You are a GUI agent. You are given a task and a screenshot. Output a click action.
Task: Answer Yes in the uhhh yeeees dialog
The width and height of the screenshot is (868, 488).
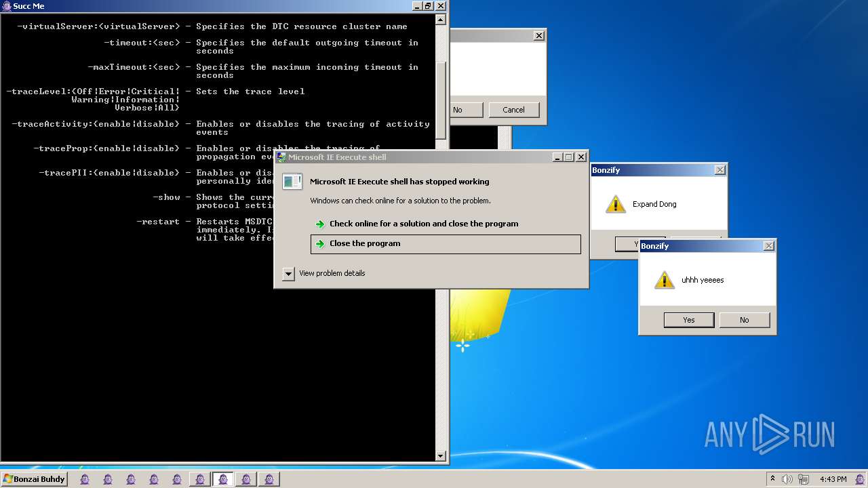point(689,320)
